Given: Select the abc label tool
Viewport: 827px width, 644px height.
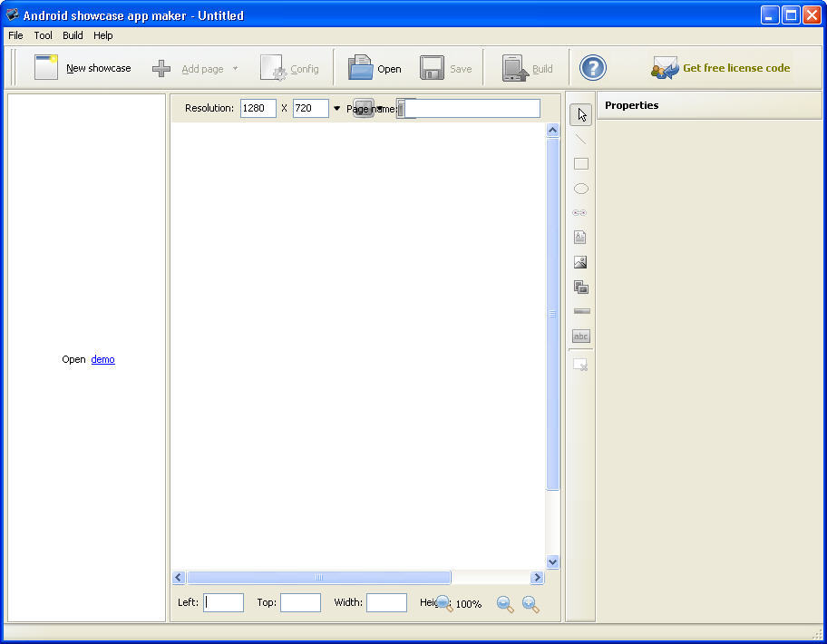Looking at the screenshot, I should coord(580,336).
